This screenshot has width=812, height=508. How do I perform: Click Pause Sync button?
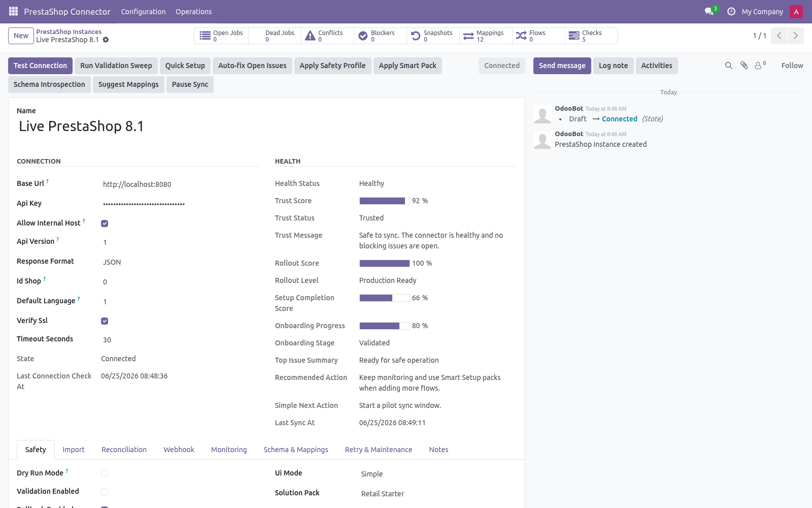click(190, 84)
